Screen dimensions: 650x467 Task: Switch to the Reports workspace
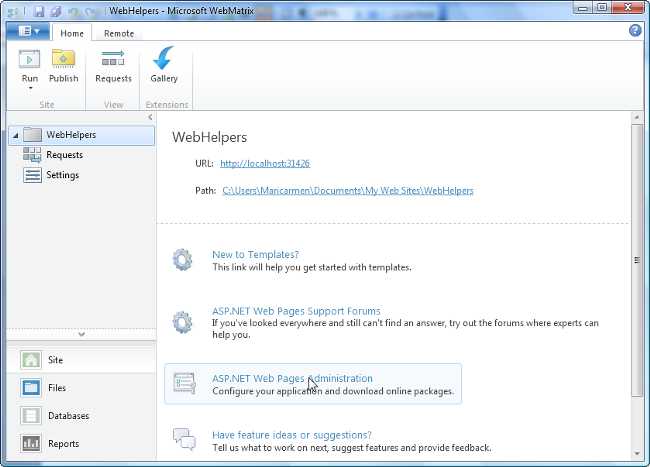pyautogui.click(x=63, y=444)
